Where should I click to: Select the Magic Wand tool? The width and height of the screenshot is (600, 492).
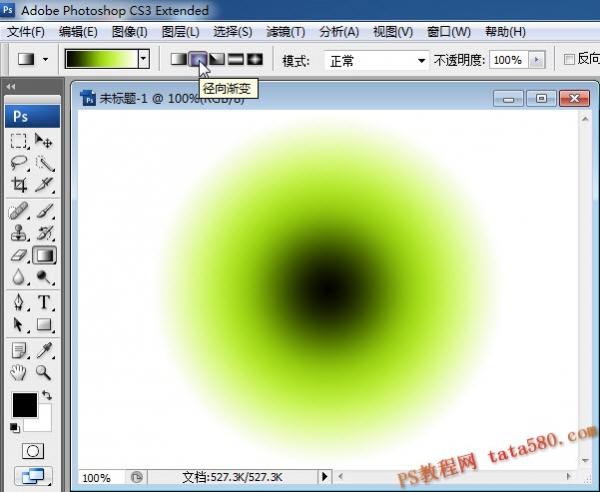coord(44,164)
